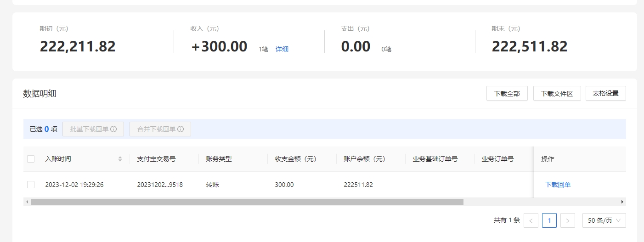Click the 账户余额（元） column header
644x242 pixels.
point(365,159)
